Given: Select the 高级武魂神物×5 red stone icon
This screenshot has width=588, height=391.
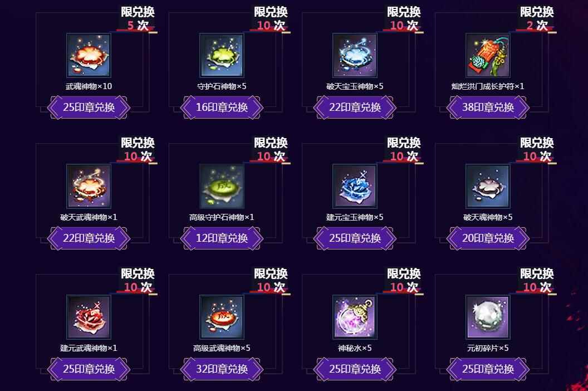Looking at the screenshot, I should tap(222, 317).
